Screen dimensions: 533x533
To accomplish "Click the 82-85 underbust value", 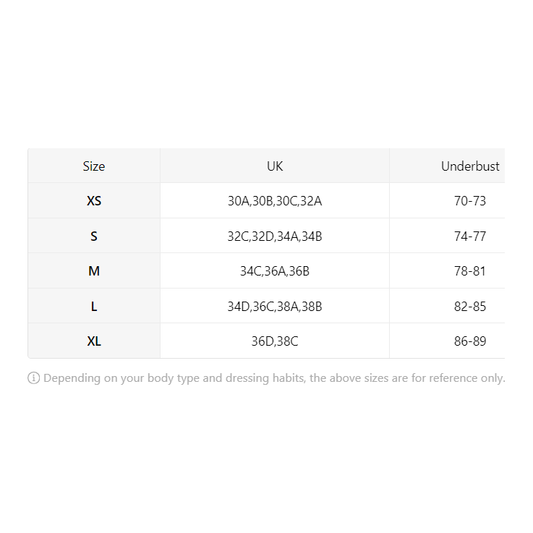I will click(470, 306).
